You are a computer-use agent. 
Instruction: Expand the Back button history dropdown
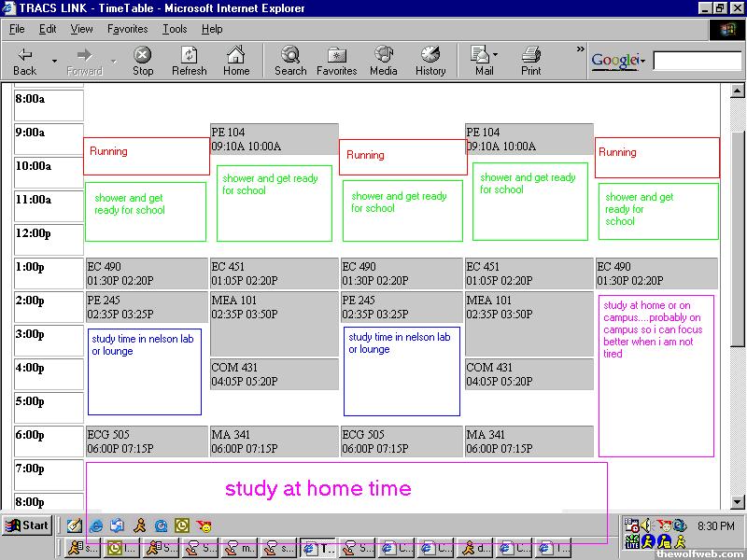tap(54, 62)
